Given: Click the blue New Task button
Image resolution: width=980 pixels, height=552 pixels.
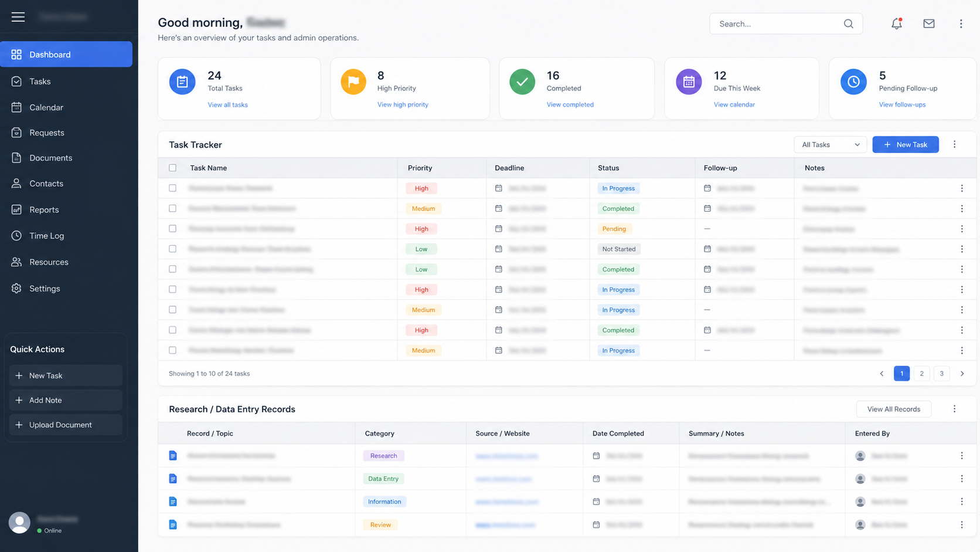Looking at the screenshot, I should (905, 144).
